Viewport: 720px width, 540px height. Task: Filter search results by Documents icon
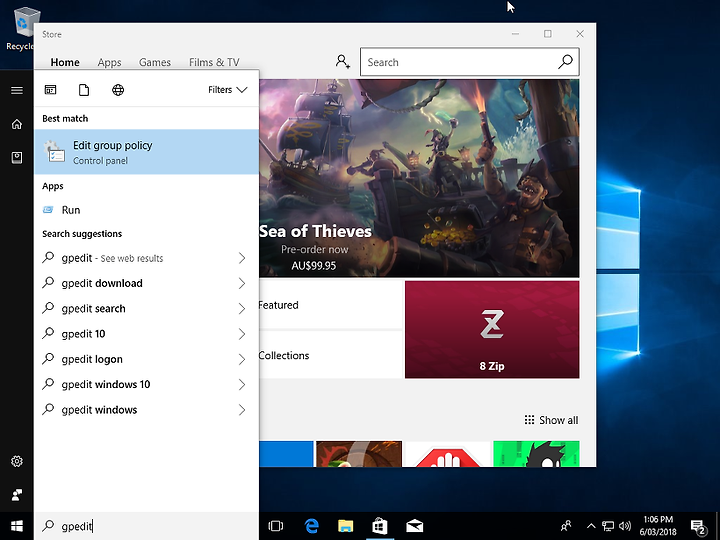pos(84,90)
